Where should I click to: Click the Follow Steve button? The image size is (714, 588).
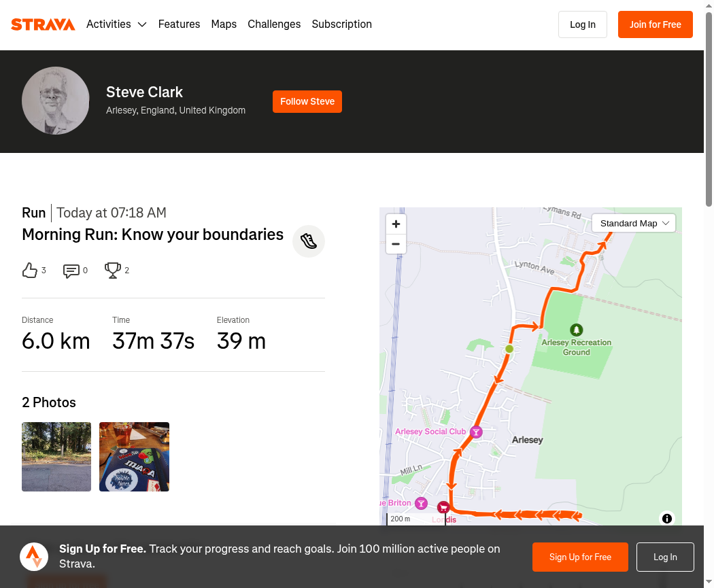[x=307, y=101]
